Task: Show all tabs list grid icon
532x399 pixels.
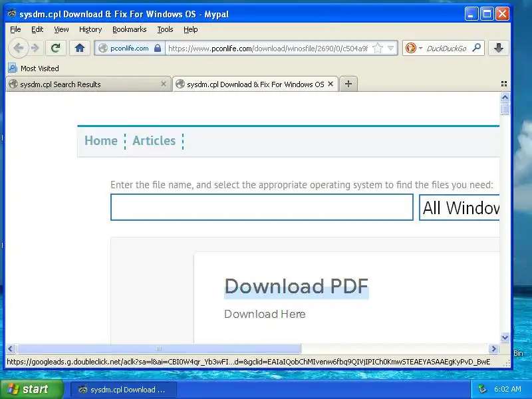Action: [x=504, y=84]
